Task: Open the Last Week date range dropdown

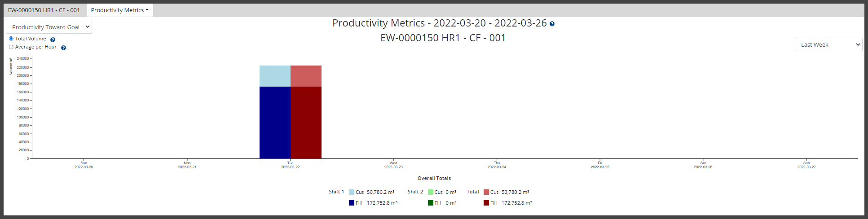Action: coord(828,44)
